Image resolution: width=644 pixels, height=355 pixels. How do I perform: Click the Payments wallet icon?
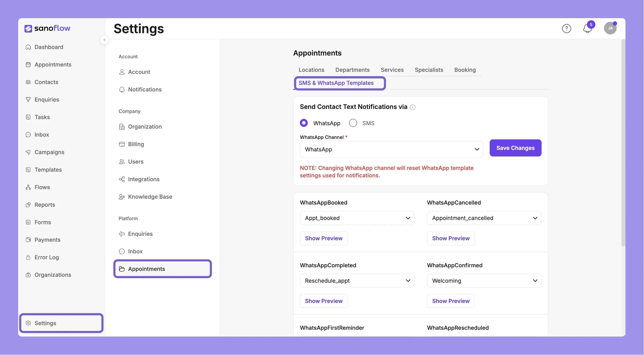coord(28,240)
